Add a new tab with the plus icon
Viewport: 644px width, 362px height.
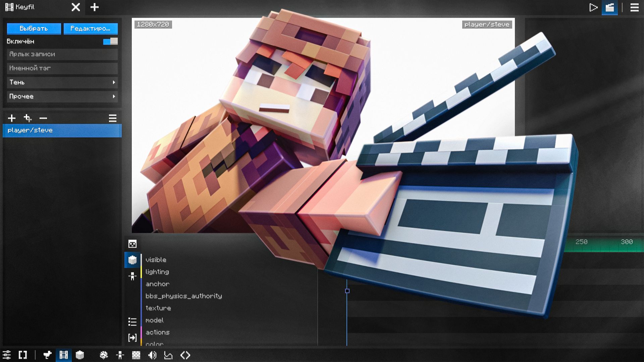pos(95,7)
